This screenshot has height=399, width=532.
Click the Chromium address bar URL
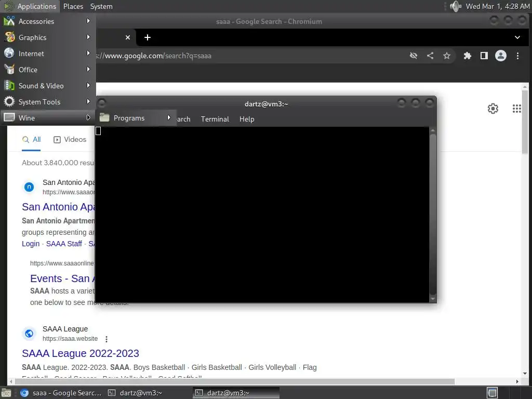tap(153, 56)
